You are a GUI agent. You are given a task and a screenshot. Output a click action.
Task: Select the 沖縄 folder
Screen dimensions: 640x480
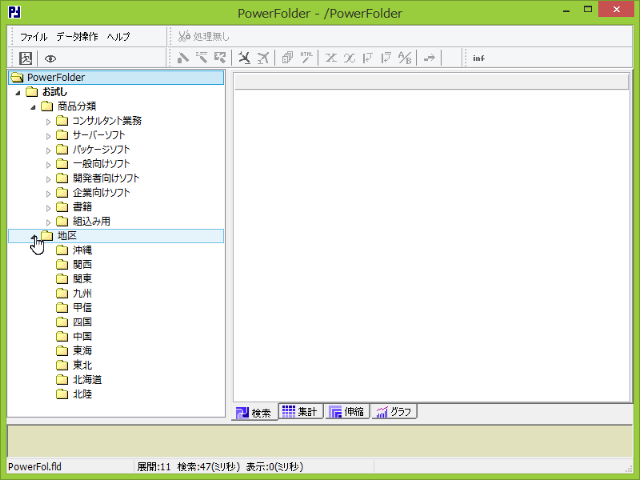82,250
